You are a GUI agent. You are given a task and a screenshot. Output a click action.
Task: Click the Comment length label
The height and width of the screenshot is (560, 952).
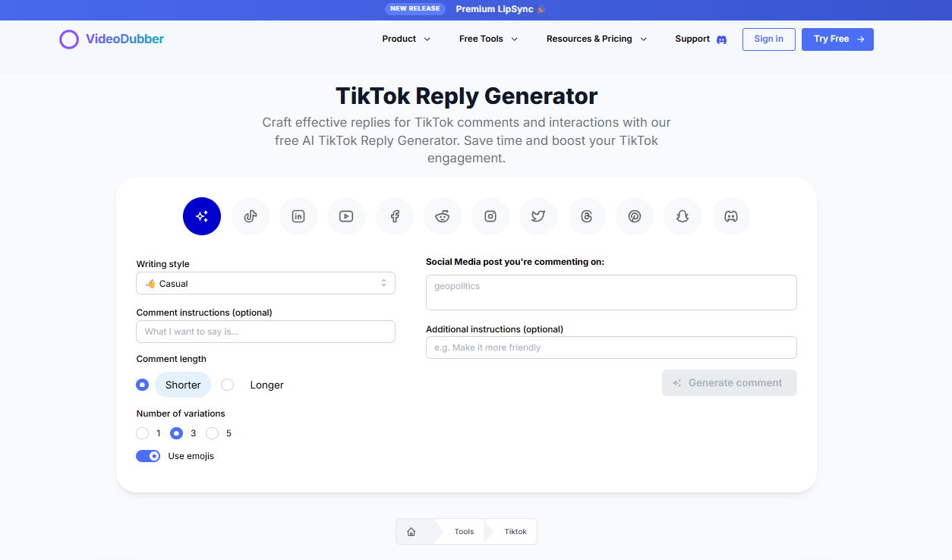[172, 359]
